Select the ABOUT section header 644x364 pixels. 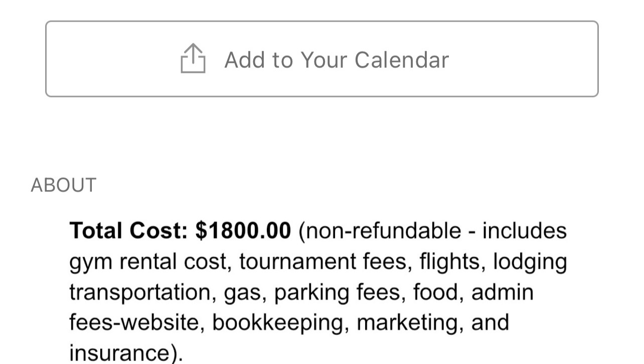[x=63, y=185]
